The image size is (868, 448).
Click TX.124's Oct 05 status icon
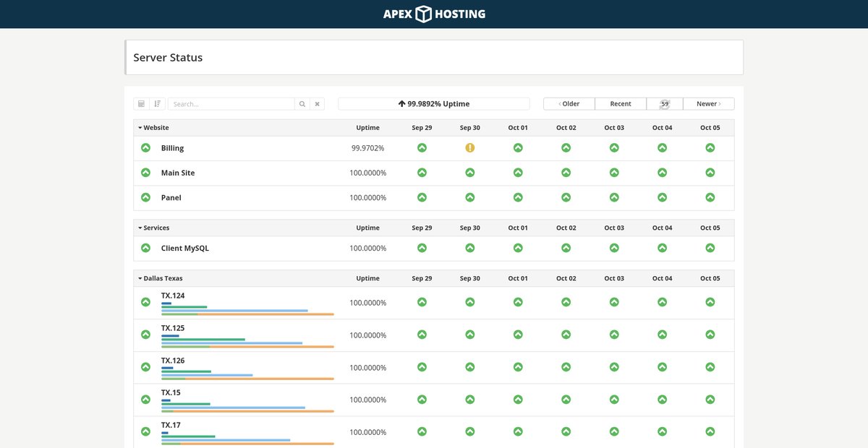coord(710,302)
